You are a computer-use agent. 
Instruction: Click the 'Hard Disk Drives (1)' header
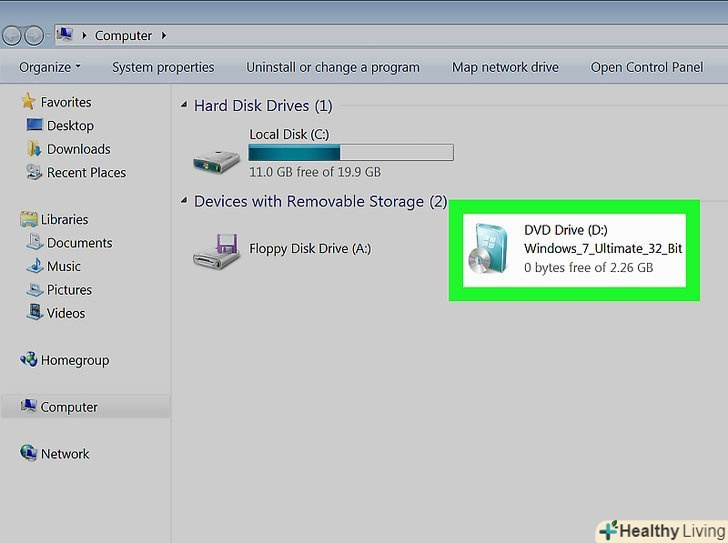[x=263, y=106]
